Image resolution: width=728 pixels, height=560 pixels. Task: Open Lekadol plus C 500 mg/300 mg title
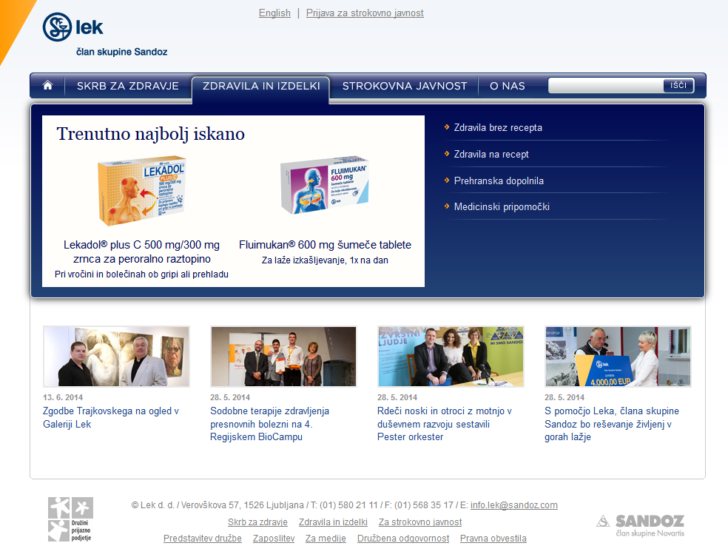[x=141, y=252]
